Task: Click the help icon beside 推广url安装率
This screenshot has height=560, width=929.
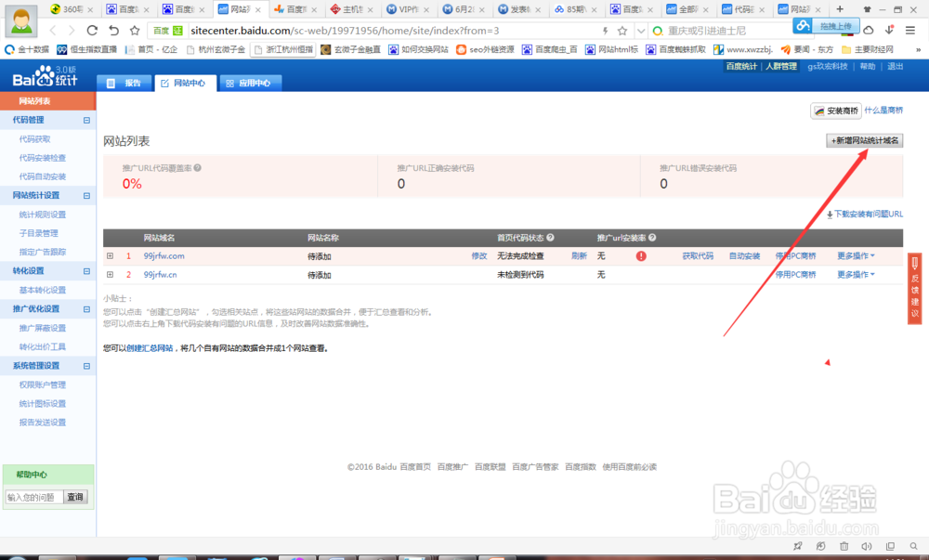Action: (x=652, y=238)
